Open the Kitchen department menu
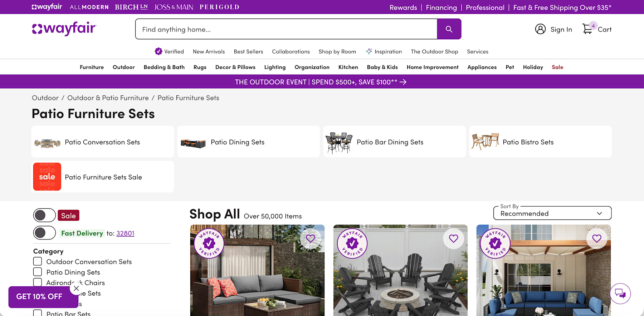The image size is (644, 316). (348, 67)
